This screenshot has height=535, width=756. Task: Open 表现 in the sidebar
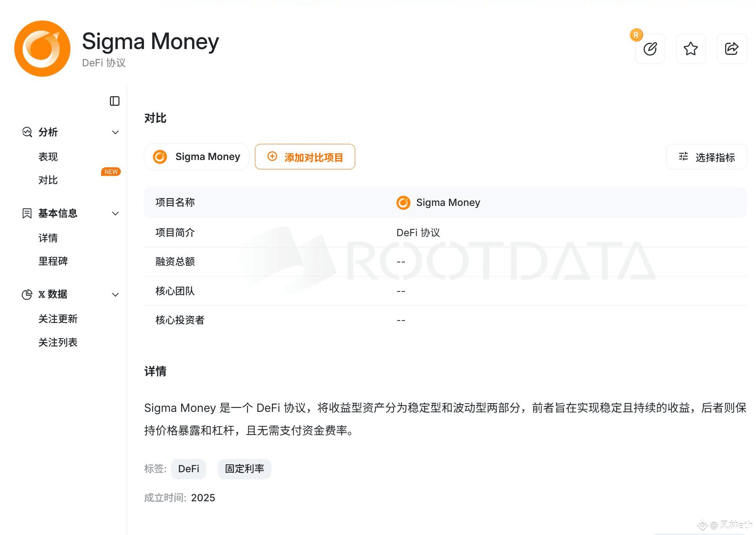click(x=48, y=157)
